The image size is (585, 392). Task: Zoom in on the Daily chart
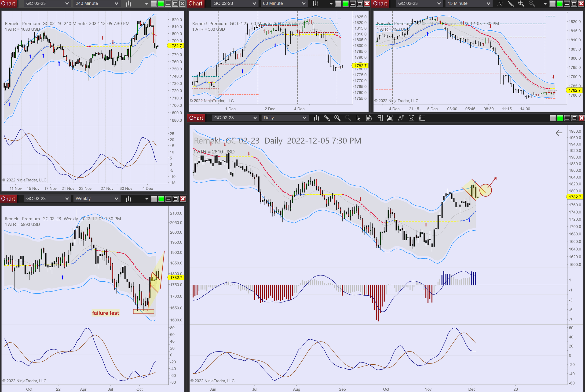(x=337, y=118)
